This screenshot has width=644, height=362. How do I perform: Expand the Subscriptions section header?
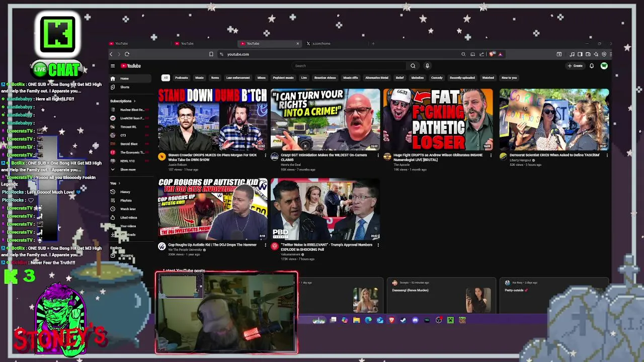pyautogui.click(x=123, y=101)
